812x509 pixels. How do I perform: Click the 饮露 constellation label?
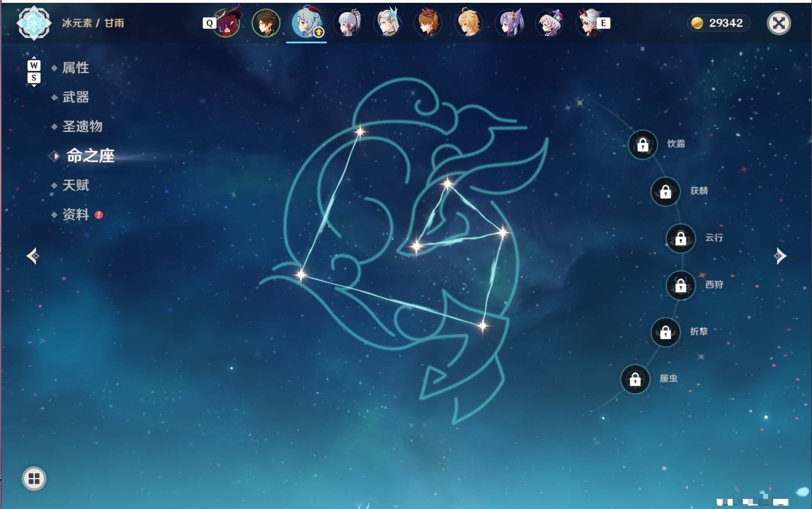[x=676, y=144]
